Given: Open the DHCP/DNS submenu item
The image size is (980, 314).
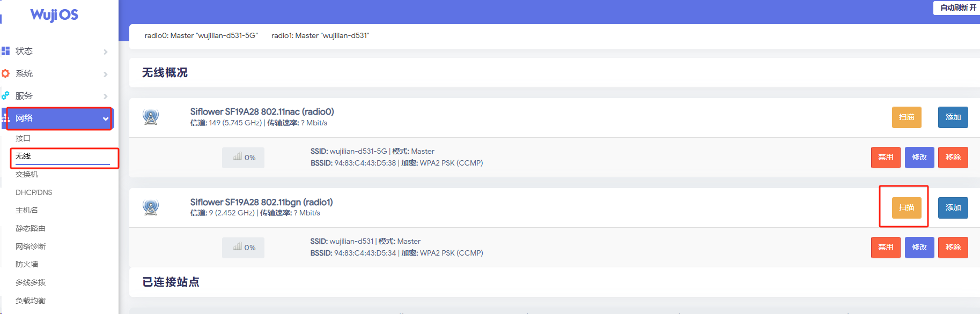Looking at the screenshot, I should point(34,192).
